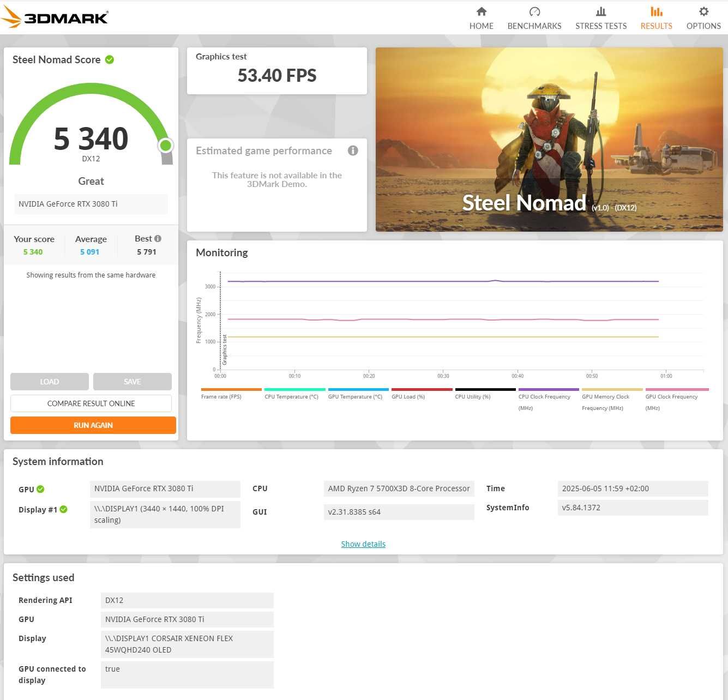Click the SAVE button

coord(133,382)
